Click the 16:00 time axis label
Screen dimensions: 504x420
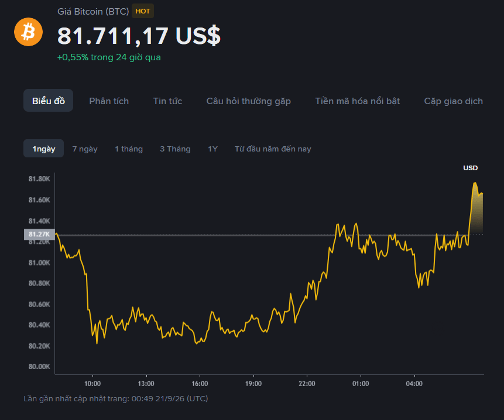point(200,383)
